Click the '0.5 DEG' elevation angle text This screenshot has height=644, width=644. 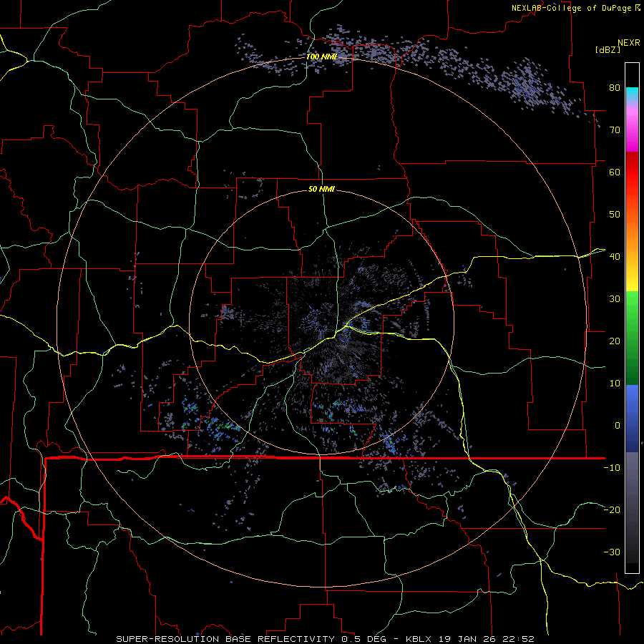click(x=366, y=639)
